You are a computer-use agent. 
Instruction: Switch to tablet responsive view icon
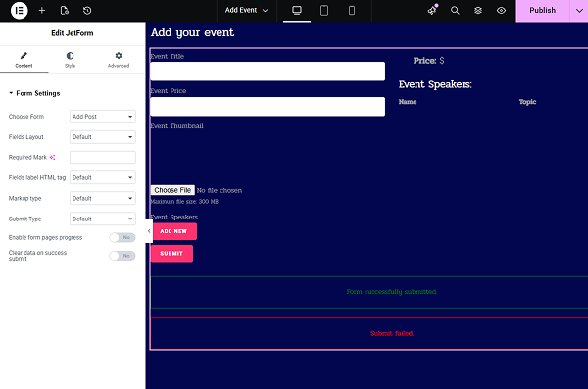[324, 10]
